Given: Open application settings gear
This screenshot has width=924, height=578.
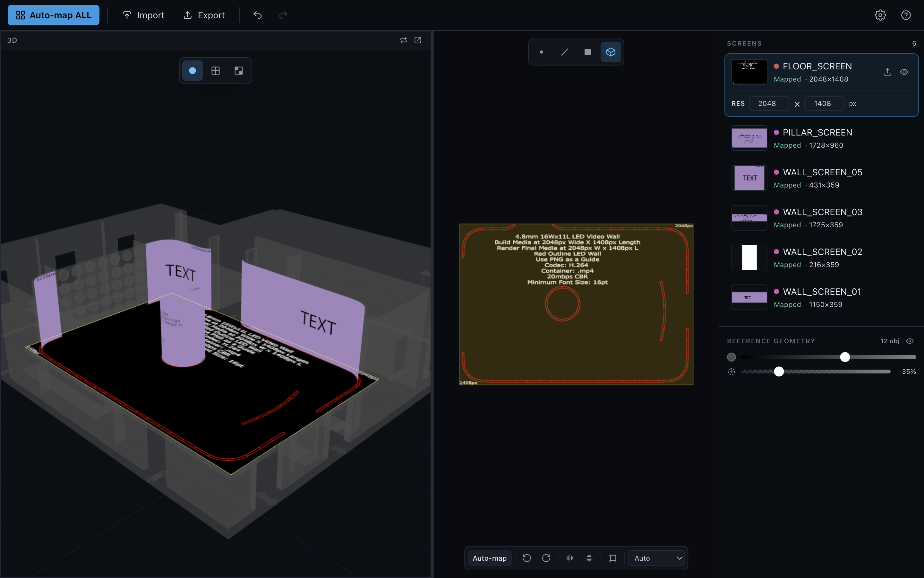Looking at the screenshot, I should click(880, 15).
